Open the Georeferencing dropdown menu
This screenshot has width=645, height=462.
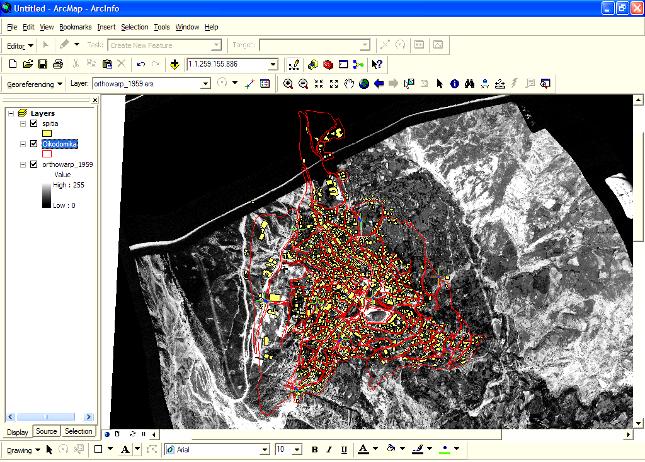34,84
